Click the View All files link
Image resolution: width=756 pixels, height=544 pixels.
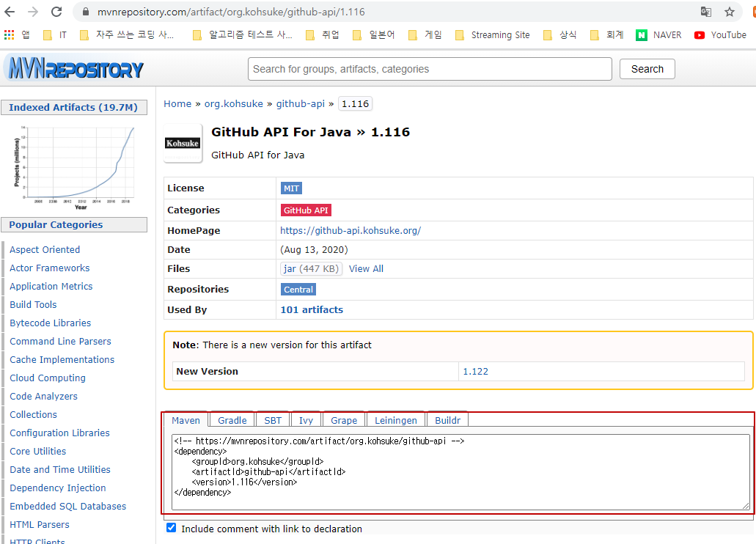[x=366, y=268]
